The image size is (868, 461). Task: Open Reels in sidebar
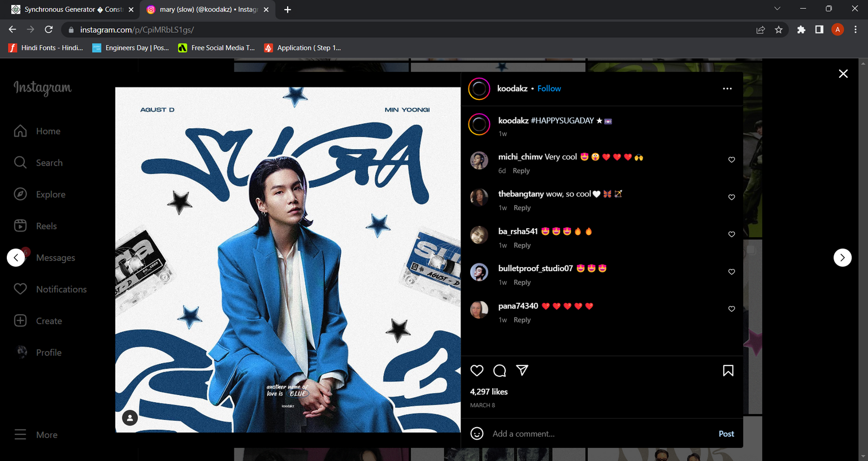coord(36,226)
